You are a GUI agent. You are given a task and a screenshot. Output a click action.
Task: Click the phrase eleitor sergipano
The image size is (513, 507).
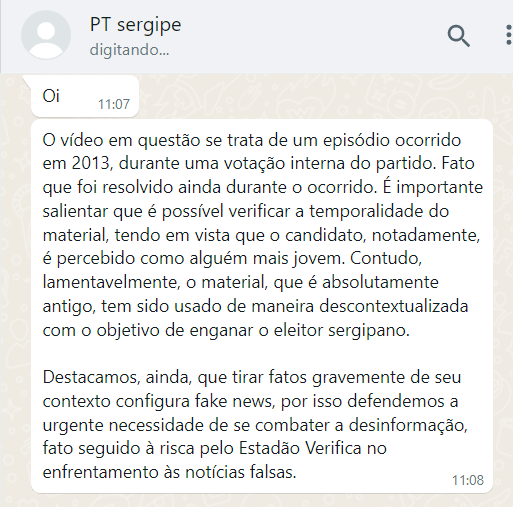[342, 330]
